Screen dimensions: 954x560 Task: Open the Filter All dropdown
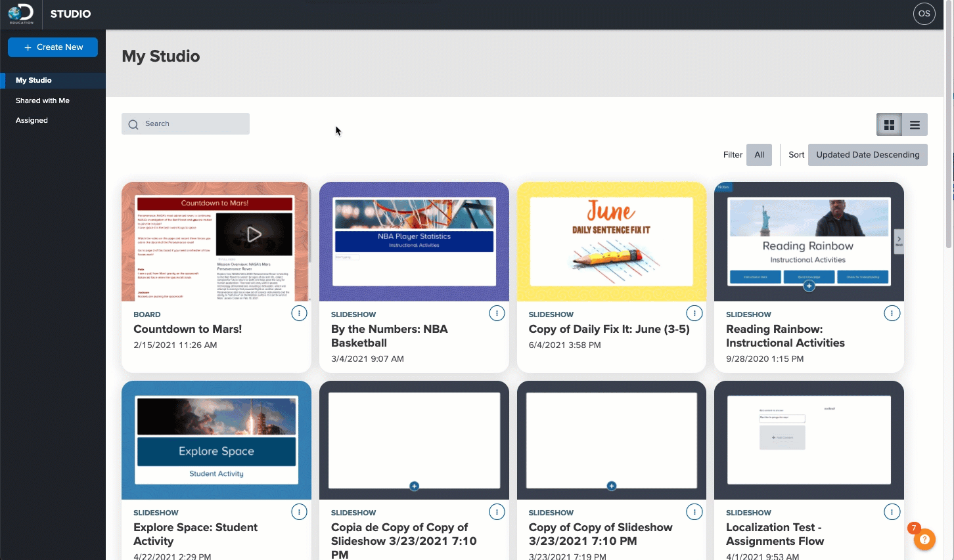(x=759, y=155)
